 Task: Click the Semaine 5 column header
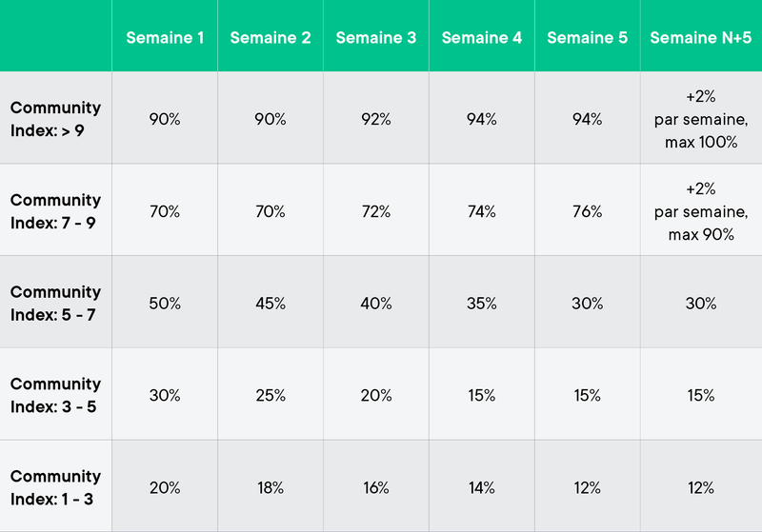click(x=587, y=37)
